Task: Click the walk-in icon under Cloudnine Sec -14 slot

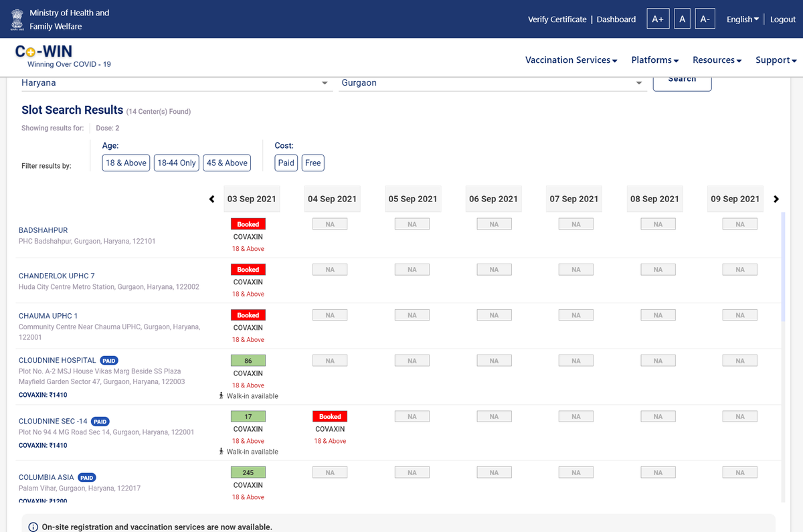Action: [x=221, y=452]
